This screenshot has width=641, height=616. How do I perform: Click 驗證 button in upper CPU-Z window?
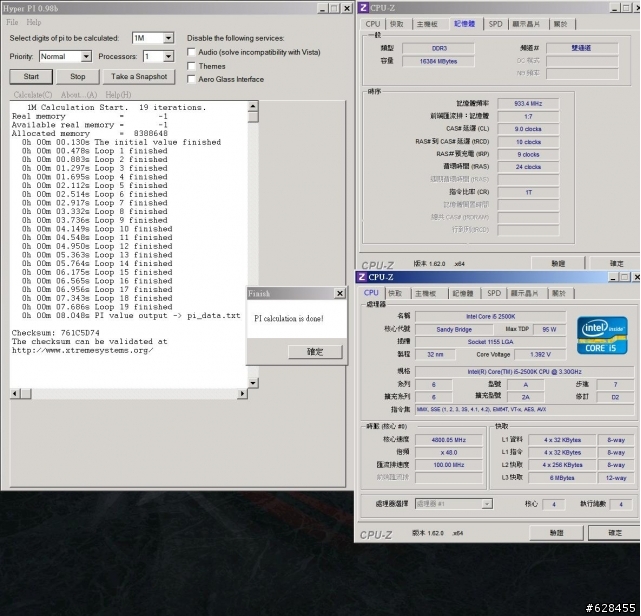click(x=558, y=263)
